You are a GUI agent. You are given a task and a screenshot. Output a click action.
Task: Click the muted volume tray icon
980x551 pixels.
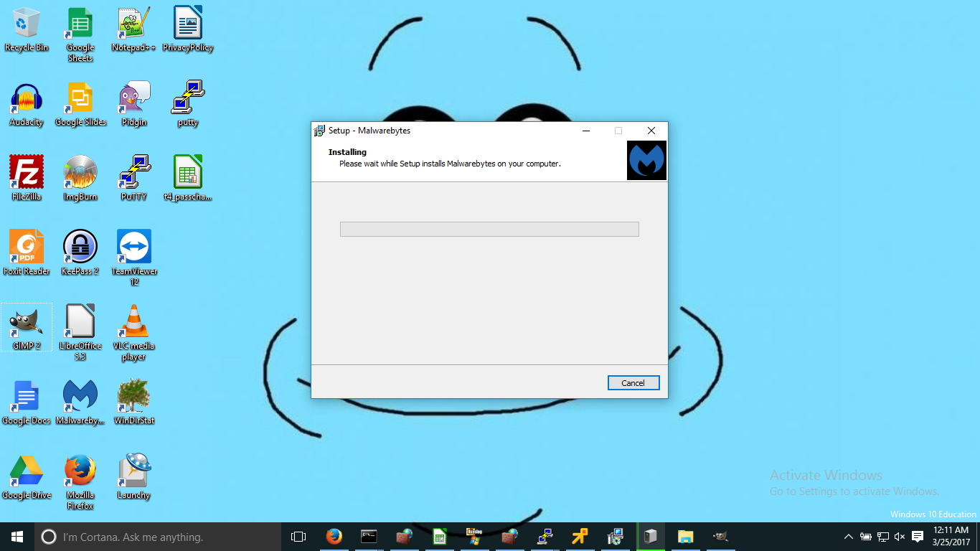(x=900, y=537)
